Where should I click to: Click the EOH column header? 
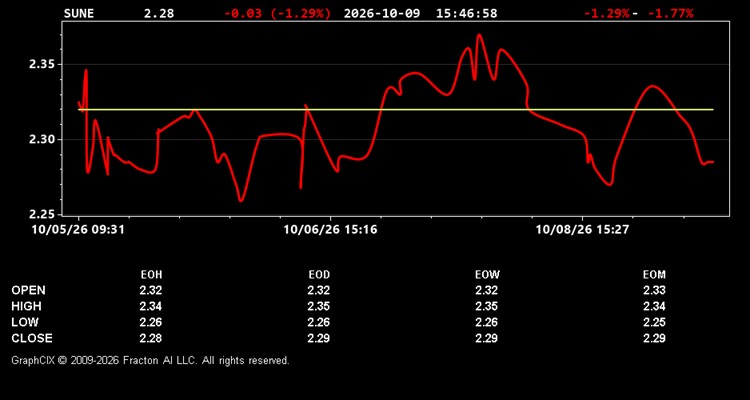151,275
